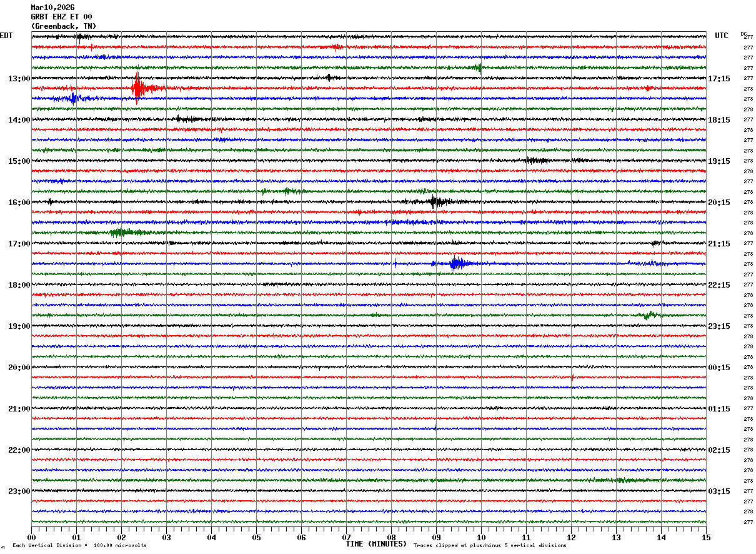The width and height of the screenshot is (756, 554).
Task: Select the 17:15 UTC time label
Action: click(719, 79)
